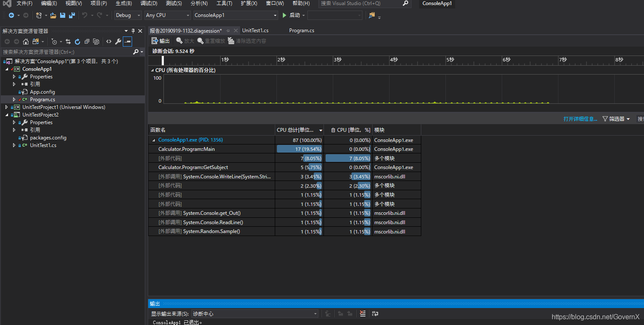644x325 pixels.
Task: Click the properties wrench icon
Action: (x=118, y=42)
